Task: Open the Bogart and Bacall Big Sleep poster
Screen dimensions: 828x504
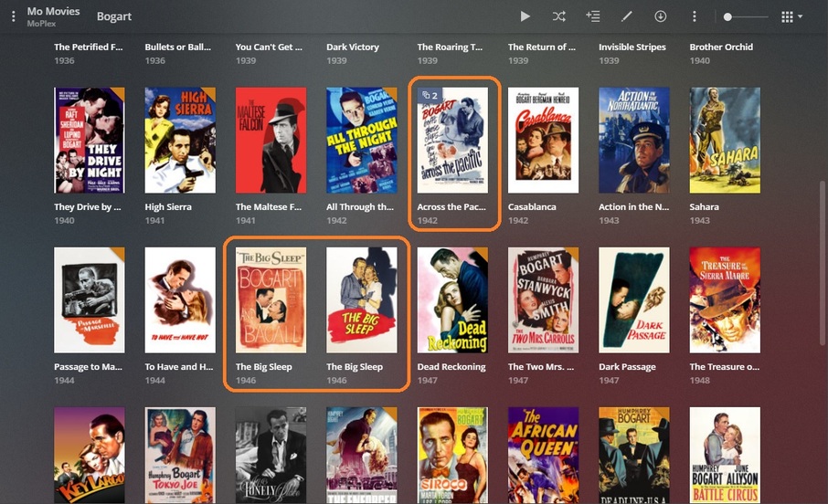Action: 271,300
